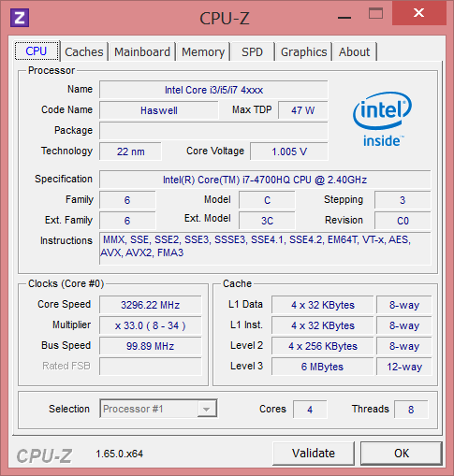The height and width of the screenshot is (476, 454).
Task: Click the Instructions list field
Action: click(265, 249)
